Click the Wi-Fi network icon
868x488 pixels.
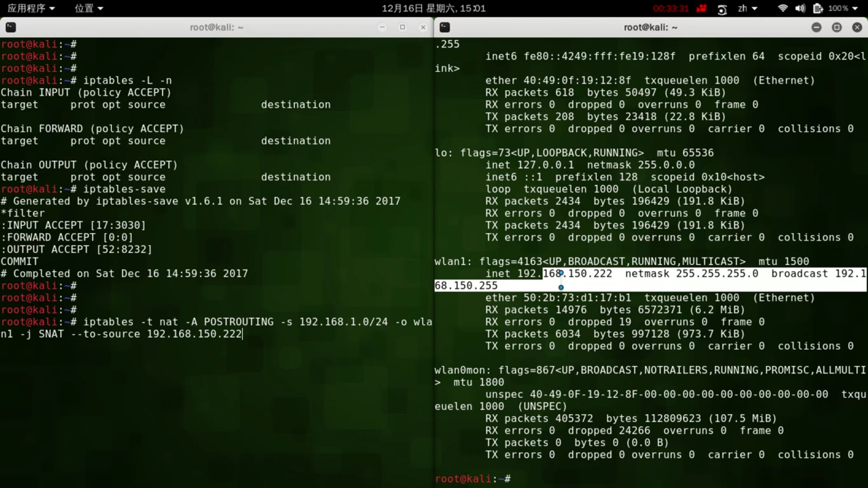[783, 8]
